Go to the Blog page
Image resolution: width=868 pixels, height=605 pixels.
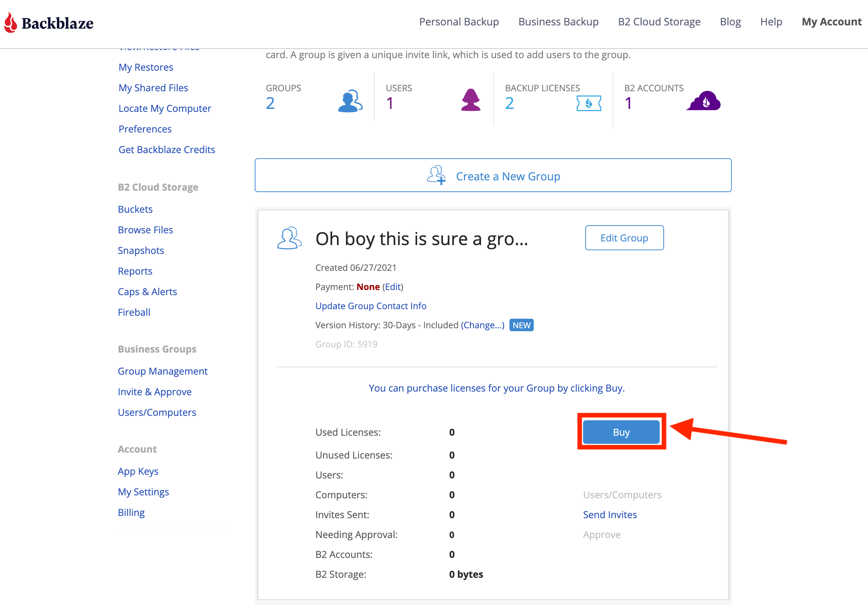click(730, 22)
